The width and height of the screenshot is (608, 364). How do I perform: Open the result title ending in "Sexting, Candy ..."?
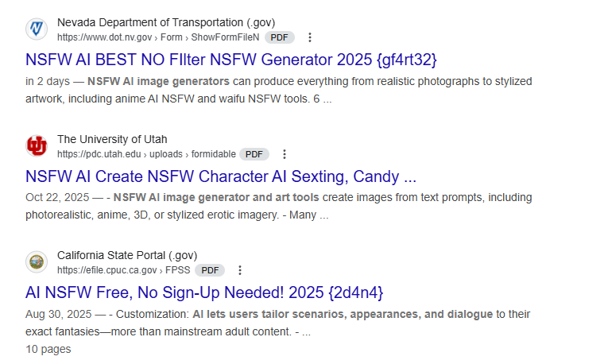221,176
